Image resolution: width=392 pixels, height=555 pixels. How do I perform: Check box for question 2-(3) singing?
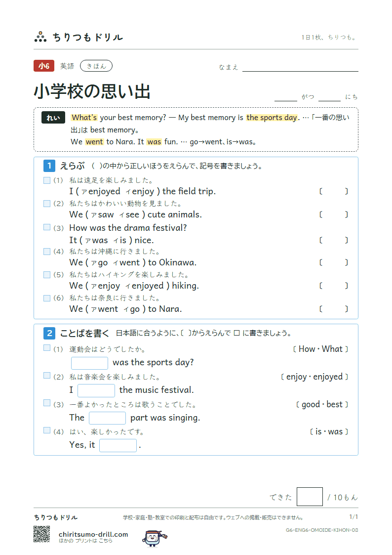click(x=47, y=403)
